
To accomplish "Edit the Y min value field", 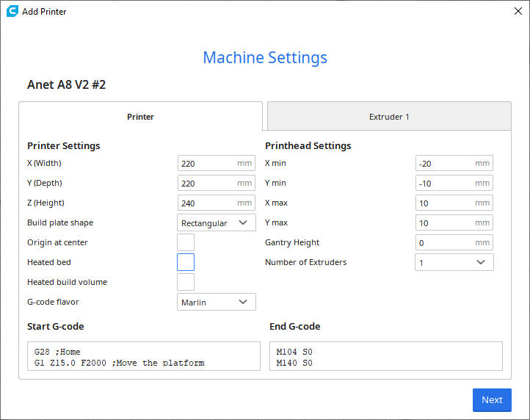I will pos(454,184).
